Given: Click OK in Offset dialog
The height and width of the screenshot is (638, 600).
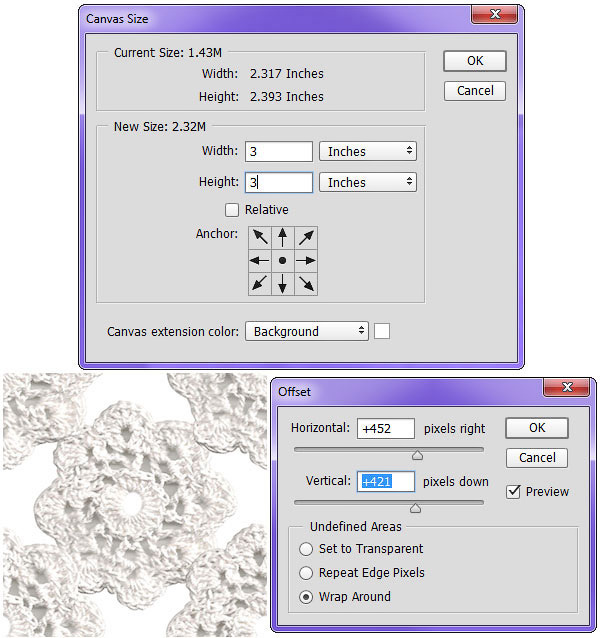Looking at the screenshot, I should 537,428.
